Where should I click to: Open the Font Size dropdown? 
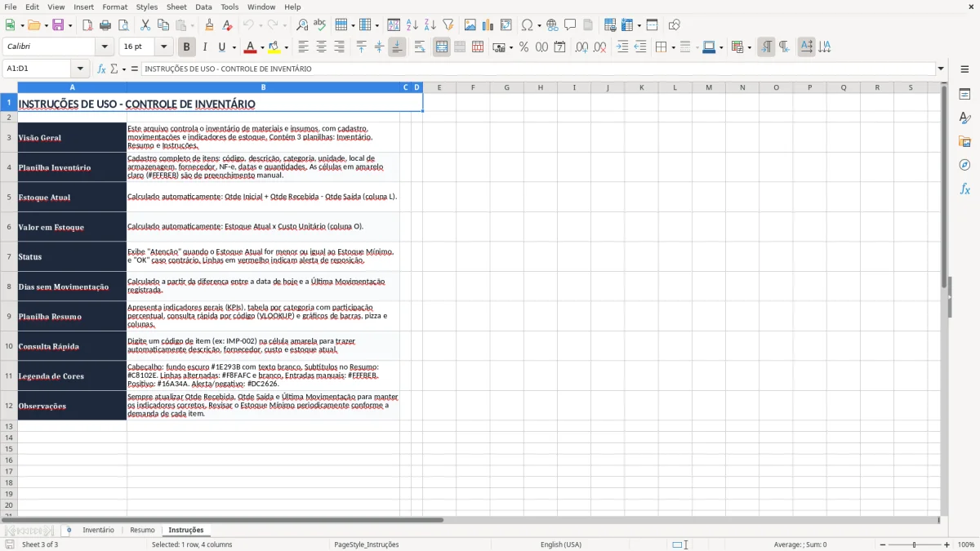point(163,47)
